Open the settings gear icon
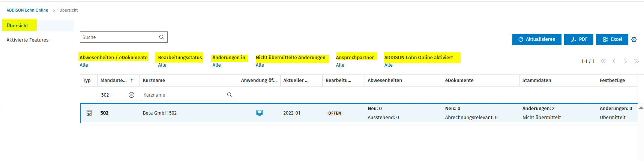644x161 pixels. tap(634, 39)
